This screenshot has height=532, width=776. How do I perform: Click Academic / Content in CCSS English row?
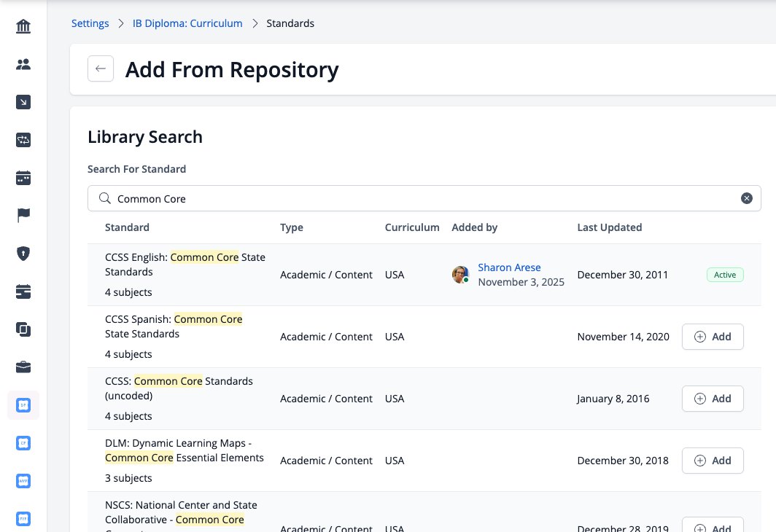[x=326, y=275]
